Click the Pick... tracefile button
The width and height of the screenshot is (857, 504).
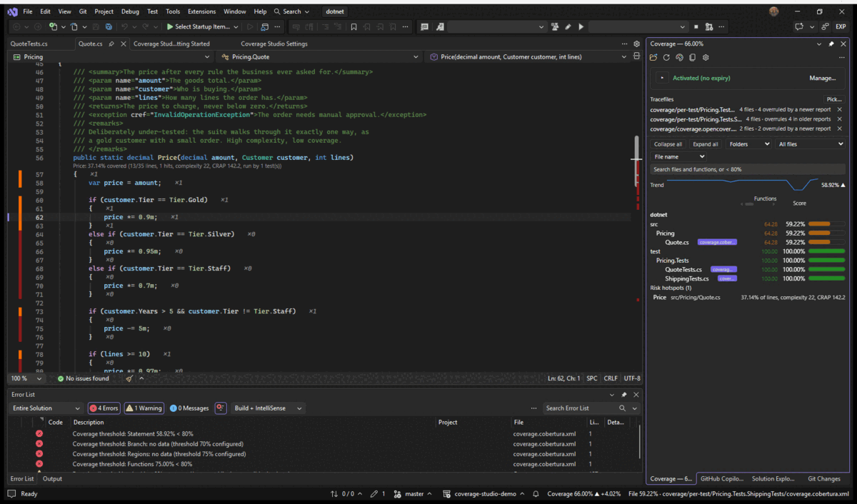coord(833,99)
